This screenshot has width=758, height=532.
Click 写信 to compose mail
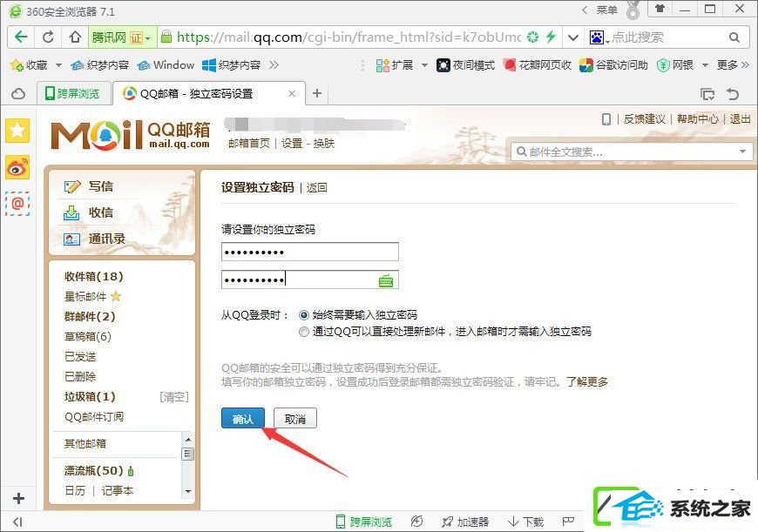[x=100, y=186]
